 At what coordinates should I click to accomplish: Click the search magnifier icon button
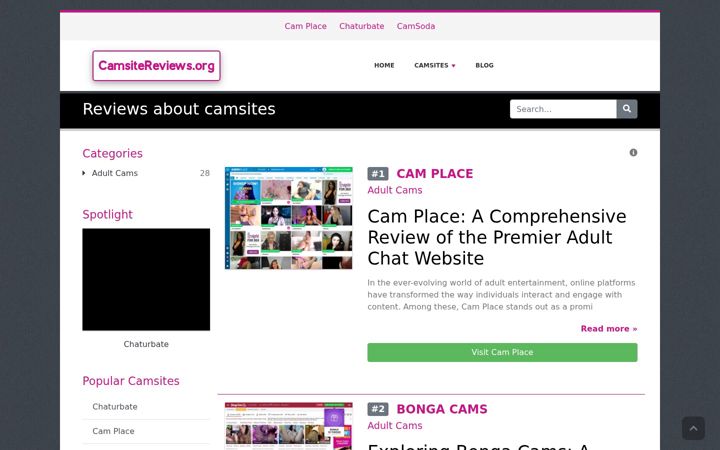627,109
